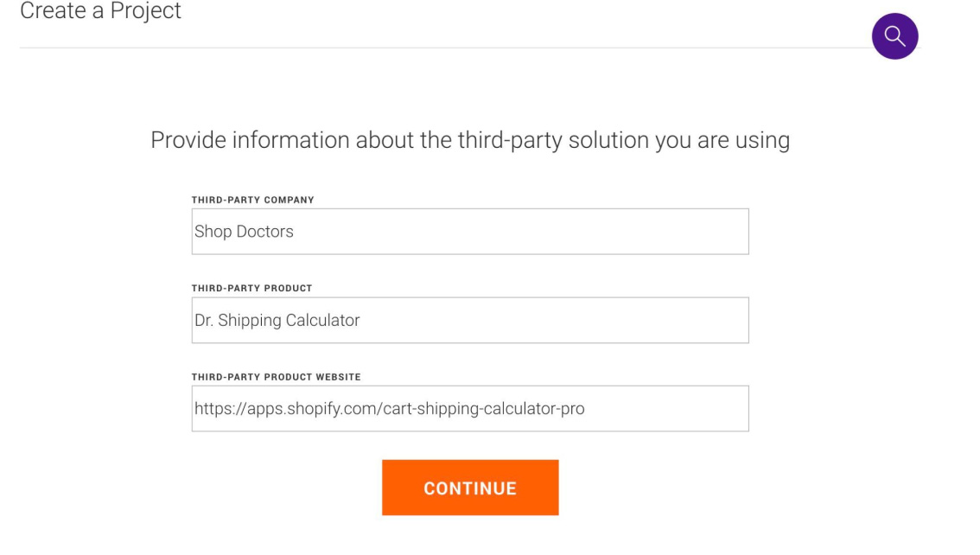Click the word 'Shop' in company field
Screen dimensions: 980x555
click(x=213, y=232)
